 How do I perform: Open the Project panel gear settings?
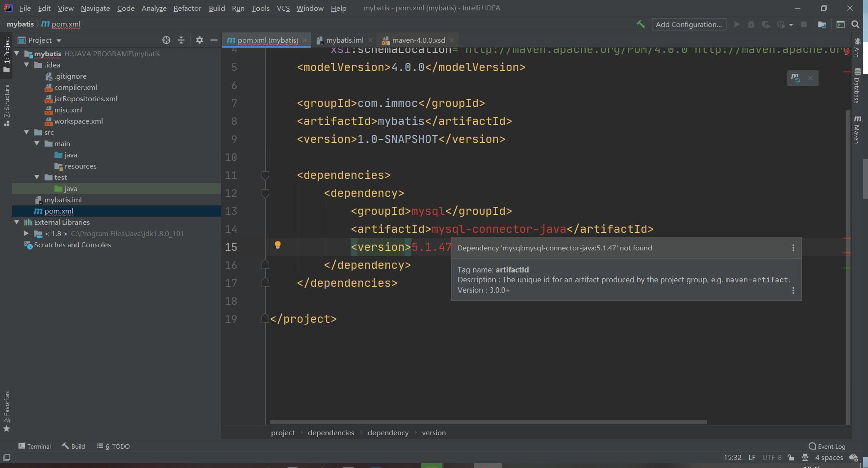click(200, 40)
